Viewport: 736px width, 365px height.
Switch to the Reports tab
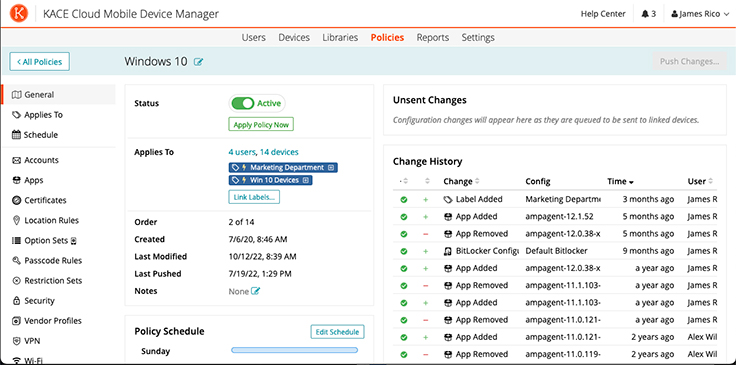433,38
